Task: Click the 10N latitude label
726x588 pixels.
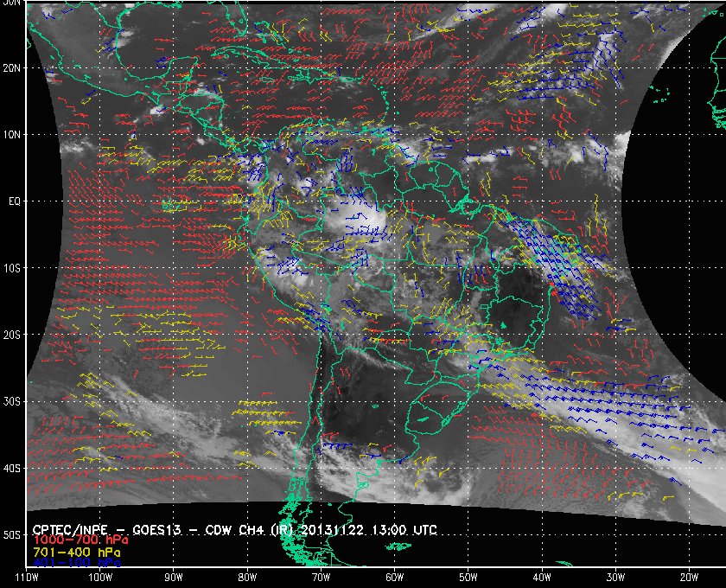Action: 11,135
